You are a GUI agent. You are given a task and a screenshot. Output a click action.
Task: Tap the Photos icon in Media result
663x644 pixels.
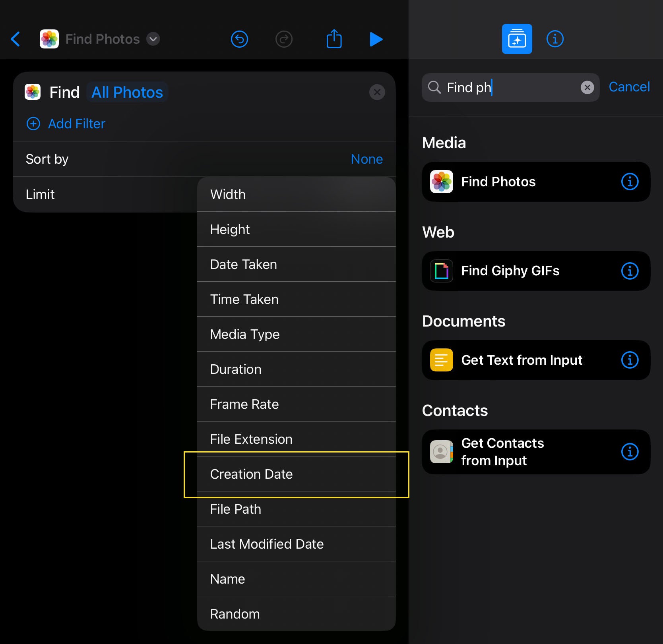442,182
